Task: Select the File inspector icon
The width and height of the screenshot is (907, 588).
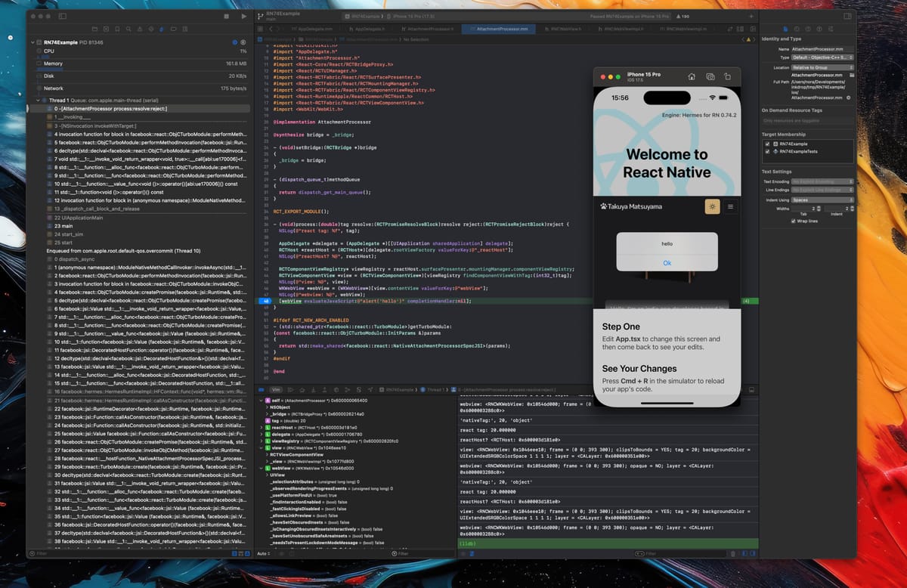Action: click(x=785, y=29)
